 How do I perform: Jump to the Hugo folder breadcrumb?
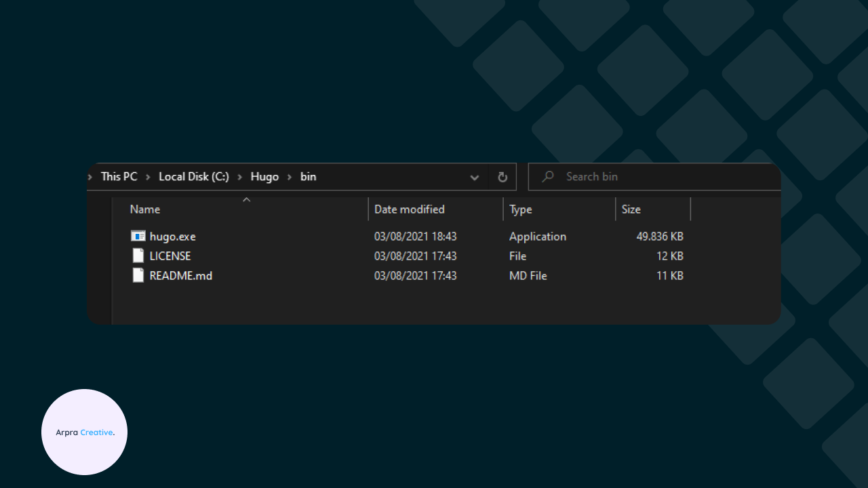coord(264,177)
